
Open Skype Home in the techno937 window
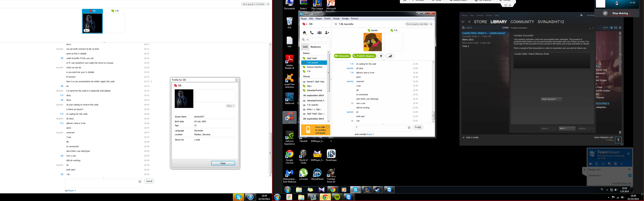tap(304, 33)
